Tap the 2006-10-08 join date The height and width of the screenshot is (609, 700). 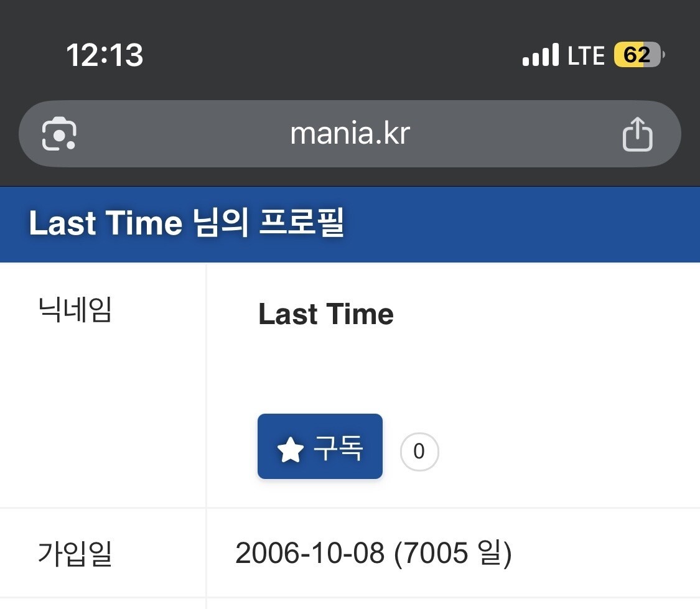pyautogui.click(x=310, y=553)
